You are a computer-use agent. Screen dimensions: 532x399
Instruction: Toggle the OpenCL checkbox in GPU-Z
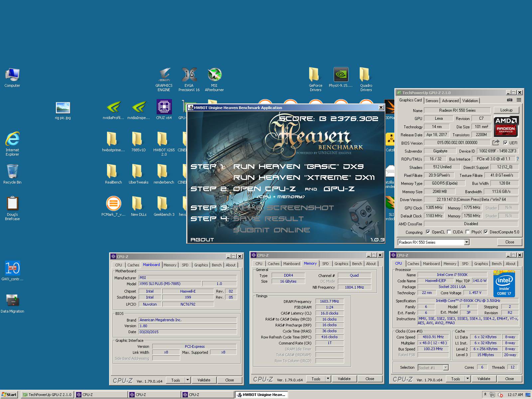pos(428,232)
